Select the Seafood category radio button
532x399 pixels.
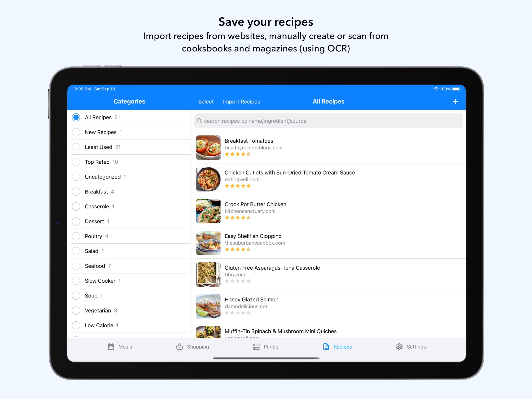(x=76, y=266)
